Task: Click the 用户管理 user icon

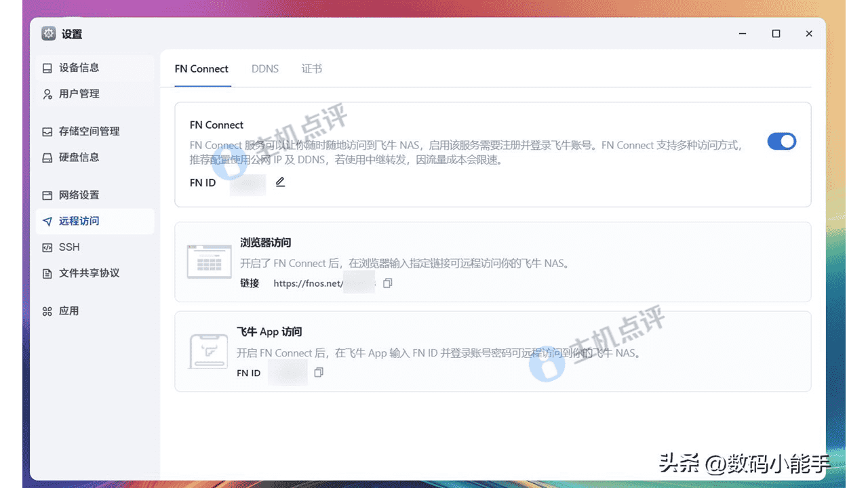Action: [47, 94]
